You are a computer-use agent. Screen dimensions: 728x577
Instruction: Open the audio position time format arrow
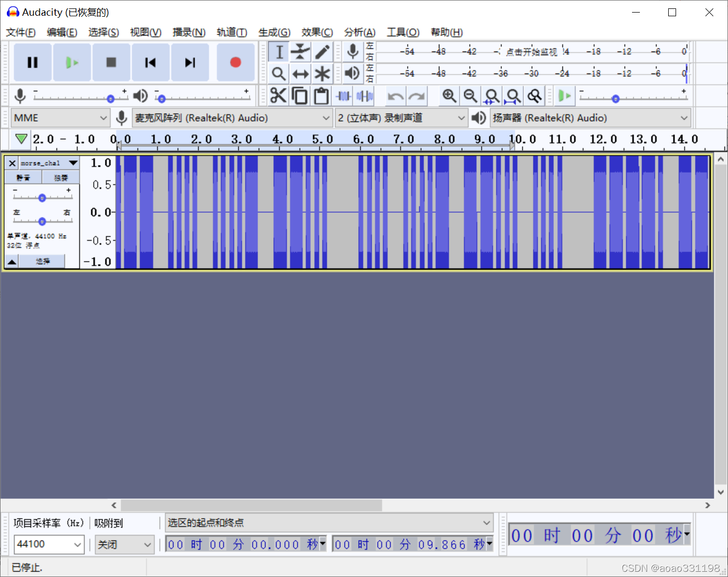tap(687, 535)
